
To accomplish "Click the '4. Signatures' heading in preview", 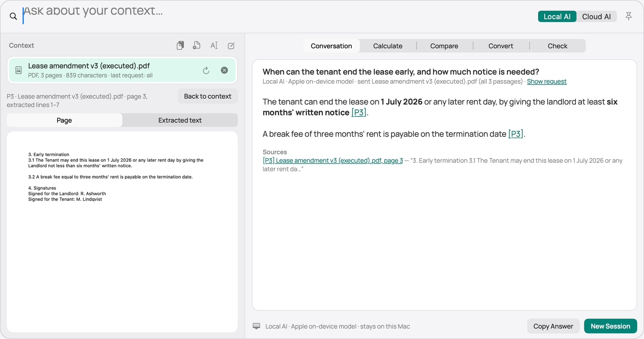I will click(42, 188).
